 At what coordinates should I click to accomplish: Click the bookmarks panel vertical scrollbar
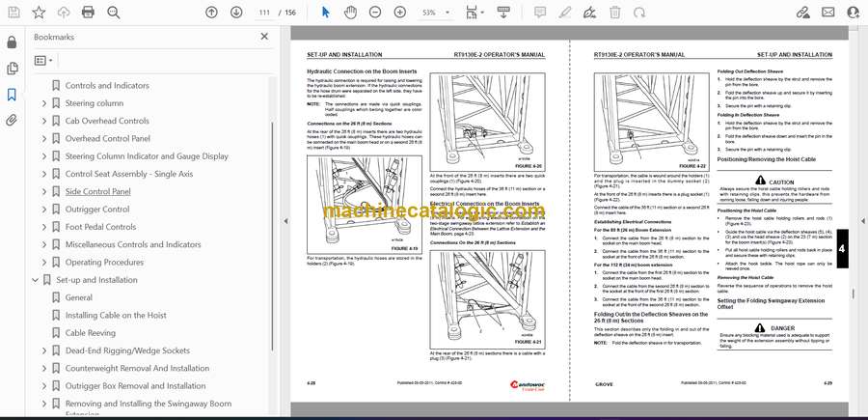272,236
